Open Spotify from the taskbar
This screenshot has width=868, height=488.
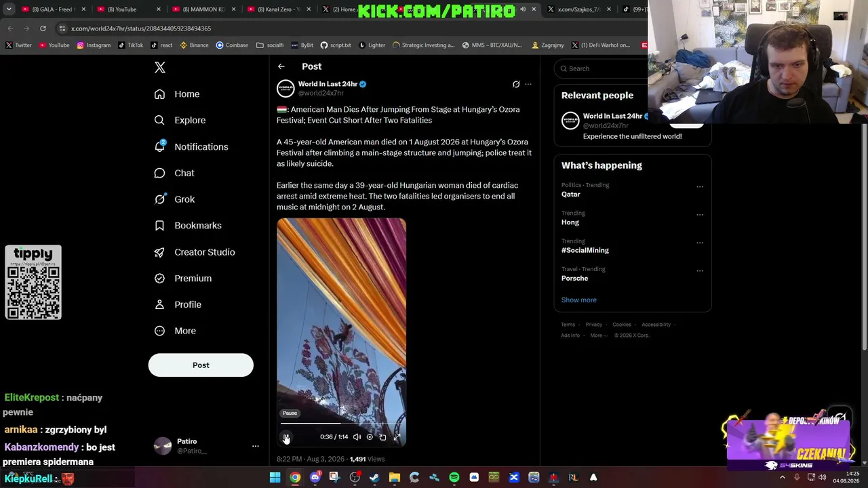(454, 478)
